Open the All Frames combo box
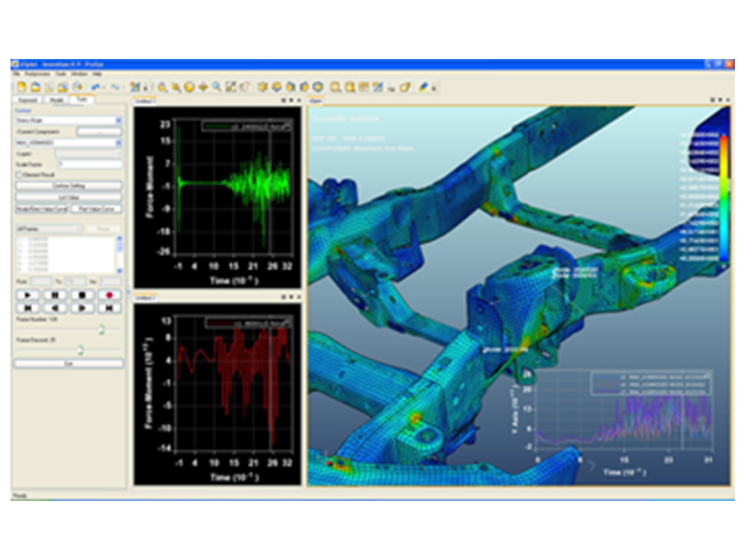Screen dimensions: 747x560 (48, 227)
